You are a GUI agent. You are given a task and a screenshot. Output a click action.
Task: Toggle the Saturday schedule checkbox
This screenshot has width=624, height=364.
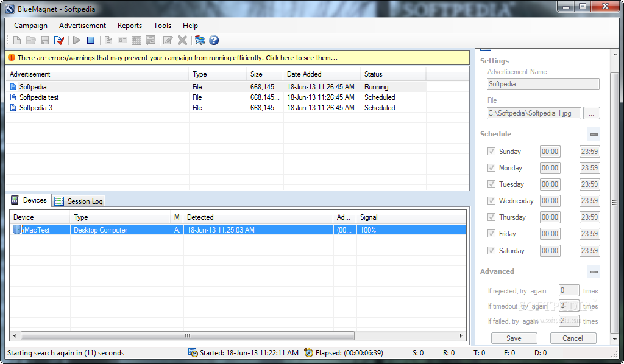coord(492,251)
